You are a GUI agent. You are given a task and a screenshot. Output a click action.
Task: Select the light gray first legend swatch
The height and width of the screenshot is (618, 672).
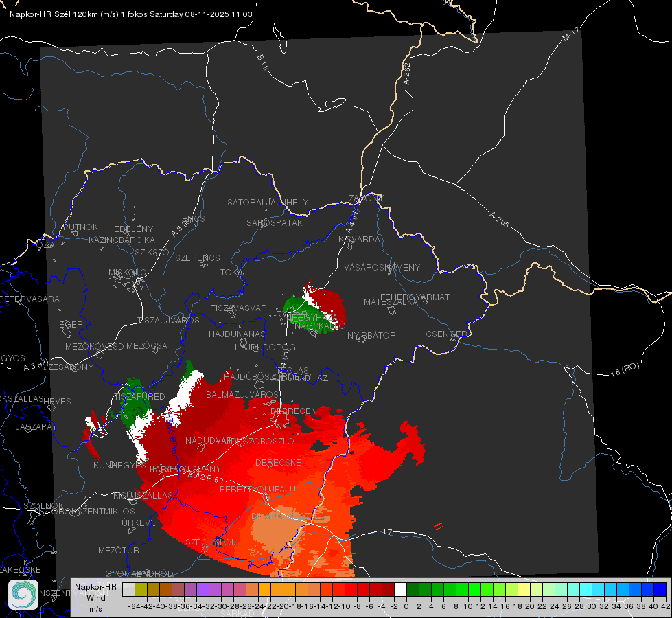[128, 589]
